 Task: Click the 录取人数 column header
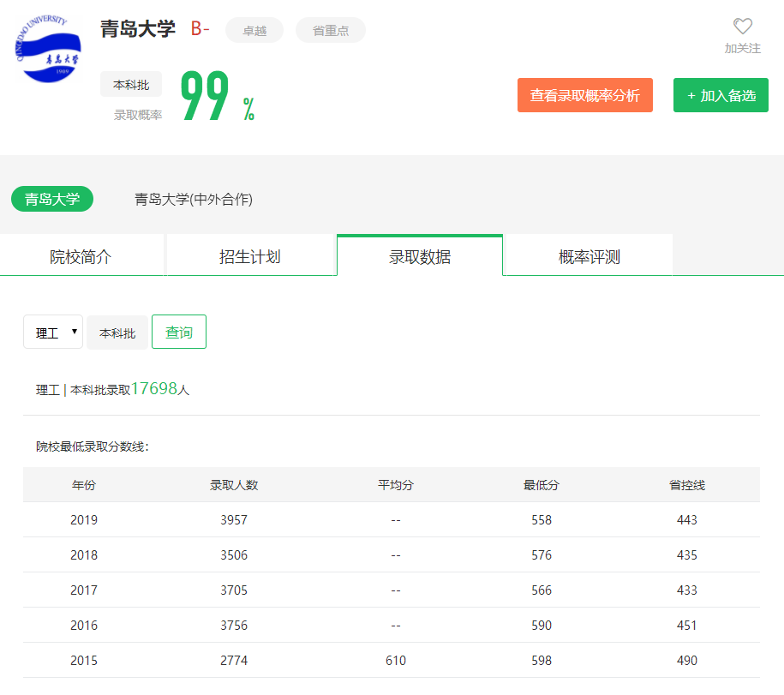coord(234,485)
